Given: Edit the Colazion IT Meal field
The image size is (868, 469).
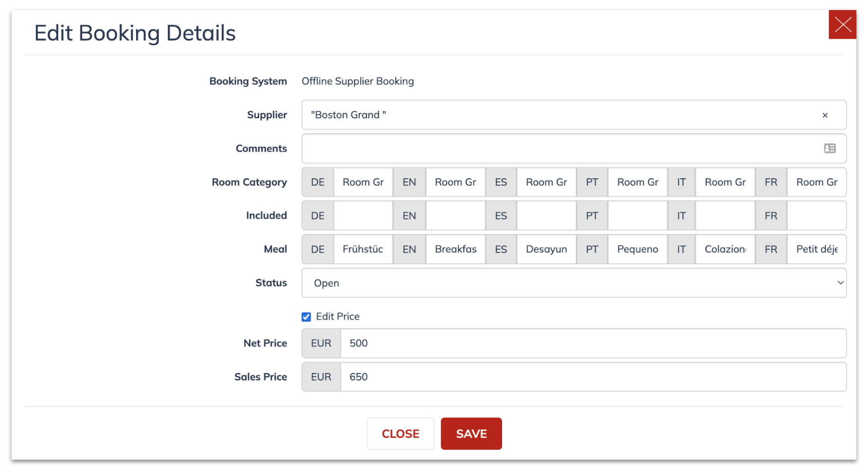Looking at the screenshot, I should click(x=725, y=249).
